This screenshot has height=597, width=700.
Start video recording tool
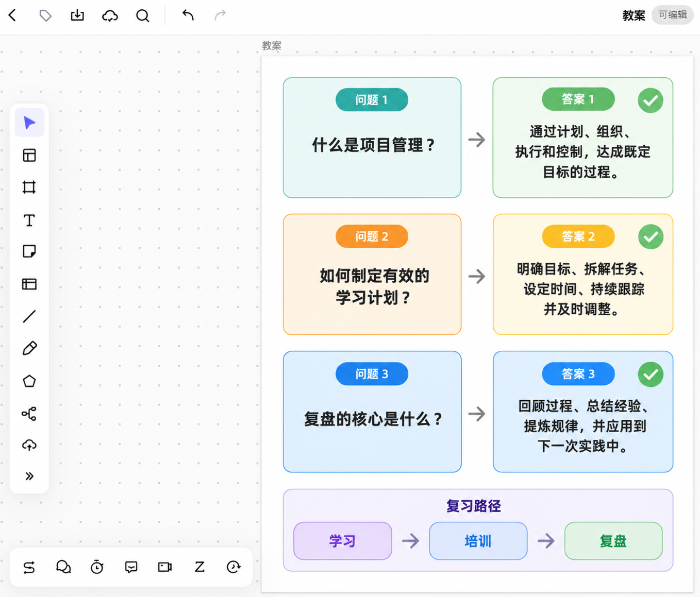165,567
